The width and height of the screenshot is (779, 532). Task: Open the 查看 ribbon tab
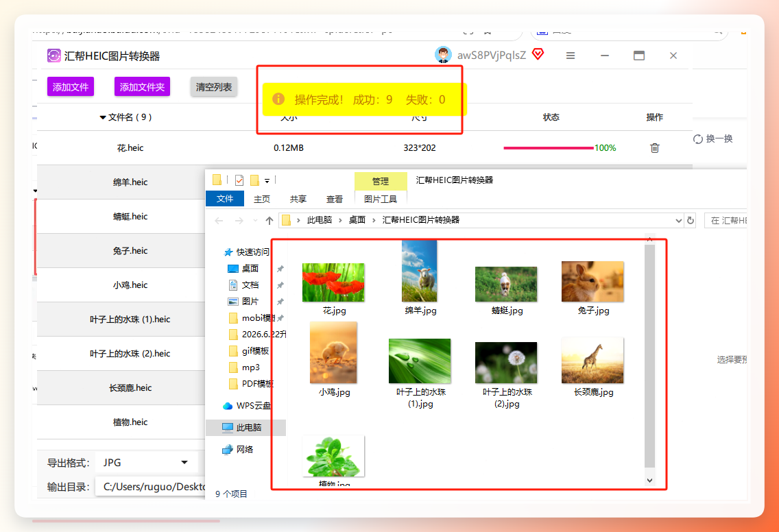pos(335,199)
